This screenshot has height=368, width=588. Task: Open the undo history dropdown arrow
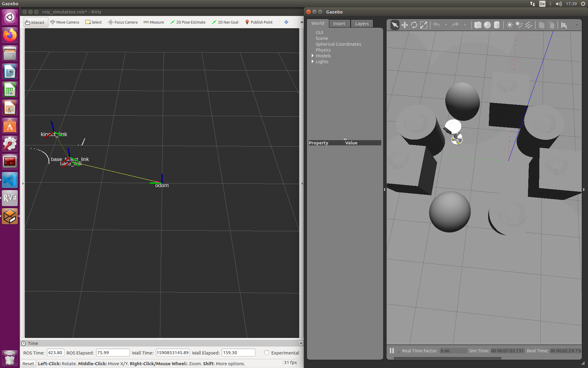(x=446, y=25)
